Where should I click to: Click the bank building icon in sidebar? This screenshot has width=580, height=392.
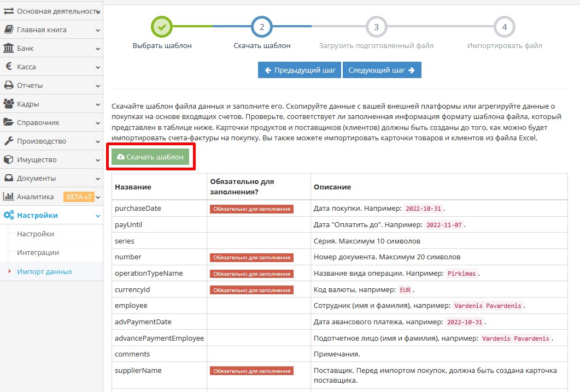click(x=9, y=49)
